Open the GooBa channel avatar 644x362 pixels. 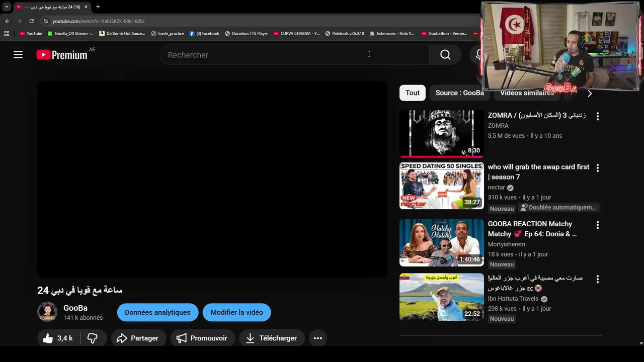pos(47,312)
